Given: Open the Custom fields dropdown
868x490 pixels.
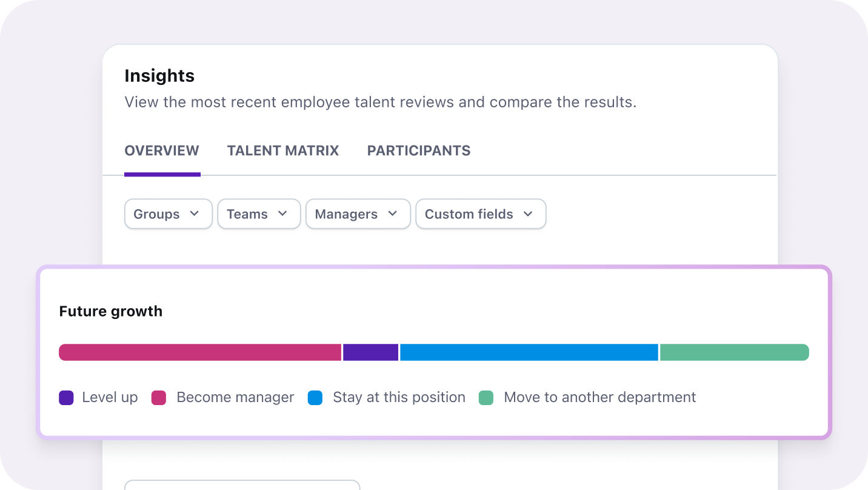Looking at the screenshot, I should point(481,214).
